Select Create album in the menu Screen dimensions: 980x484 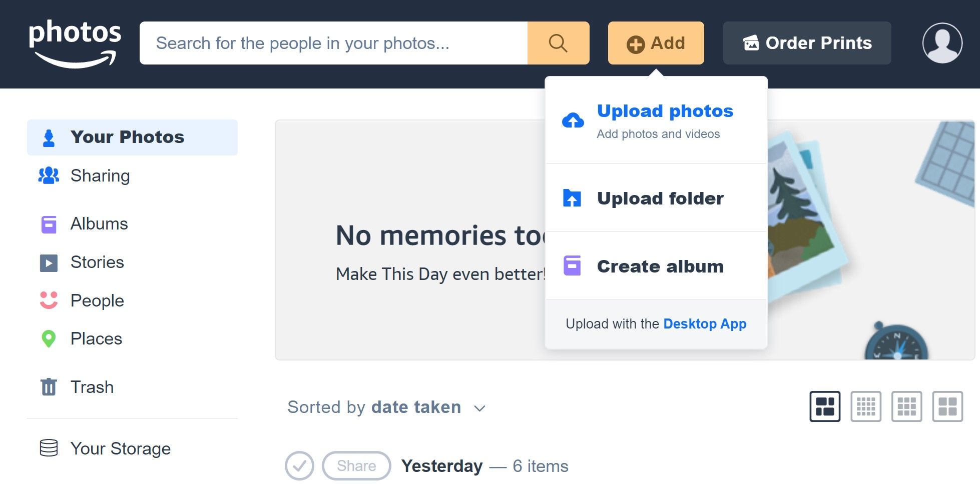pos(660,266)
